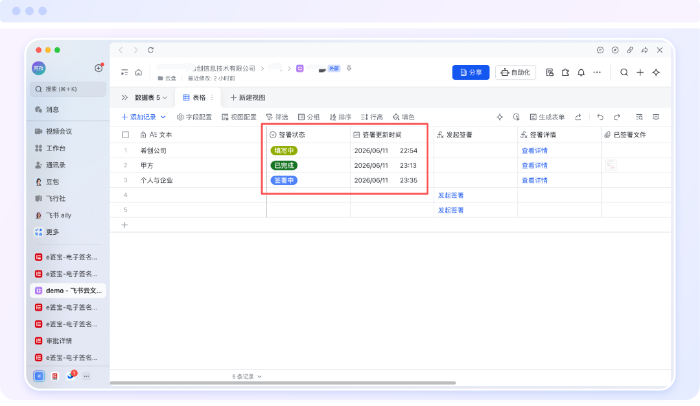Reload the page with the refresh icon
Image resolution: width=700 pixels, height=406 pixels.
151,50
